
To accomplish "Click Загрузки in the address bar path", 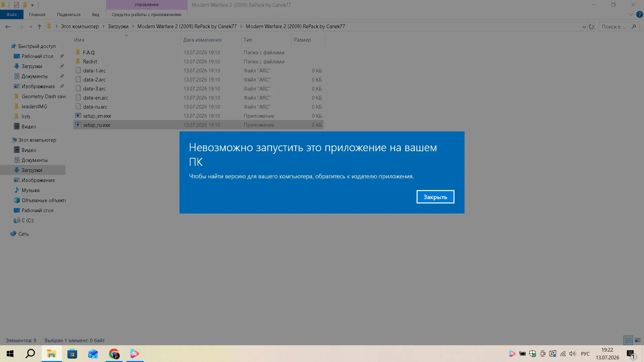I will [118, 26].
